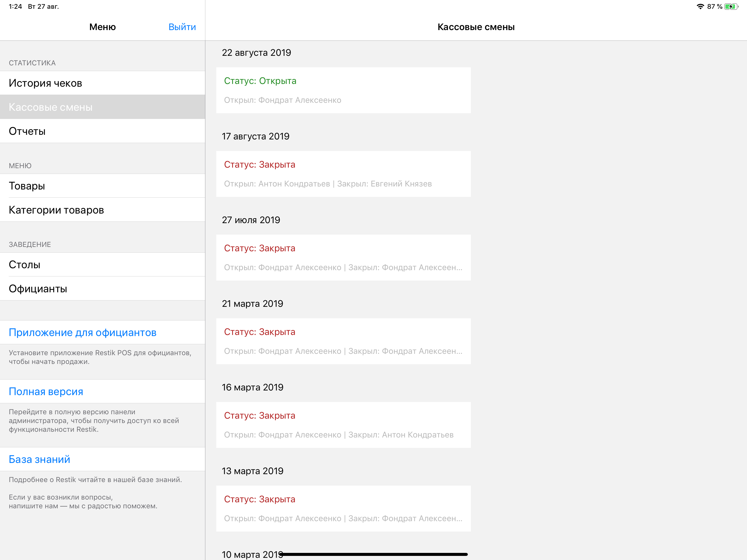
Task: Select the 27 июля 2019 shift card
Action: click(x=343, y=258)
